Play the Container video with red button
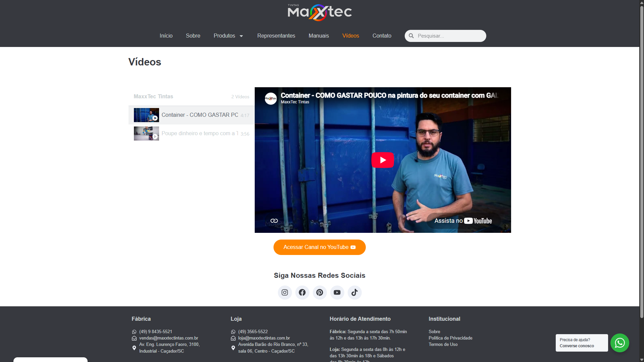 [x=383, y=160]
